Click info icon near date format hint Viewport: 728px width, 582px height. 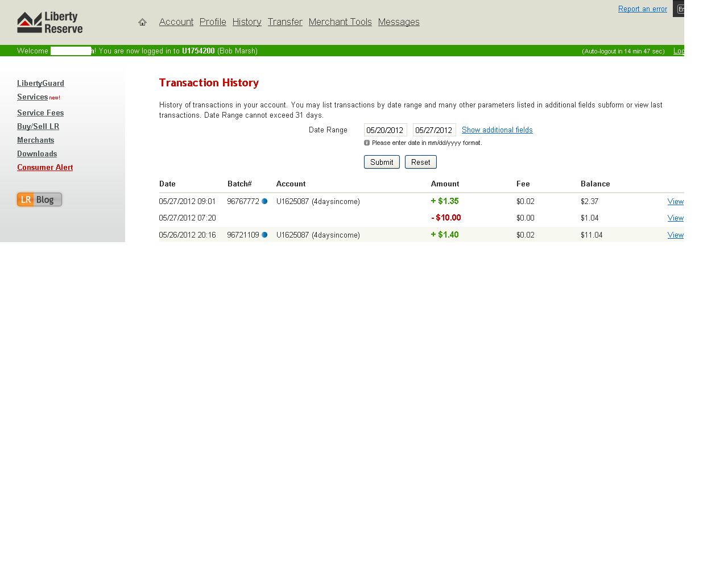pos(367,143)
